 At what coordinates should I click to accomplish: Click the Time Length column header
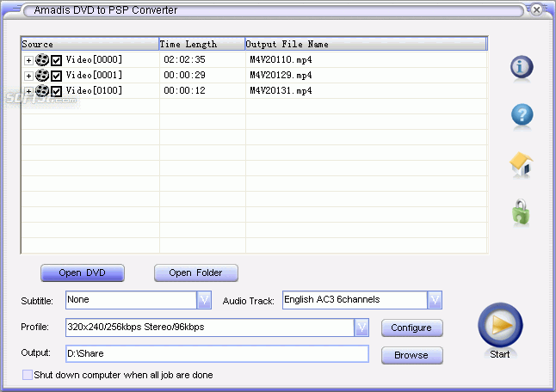202,44
